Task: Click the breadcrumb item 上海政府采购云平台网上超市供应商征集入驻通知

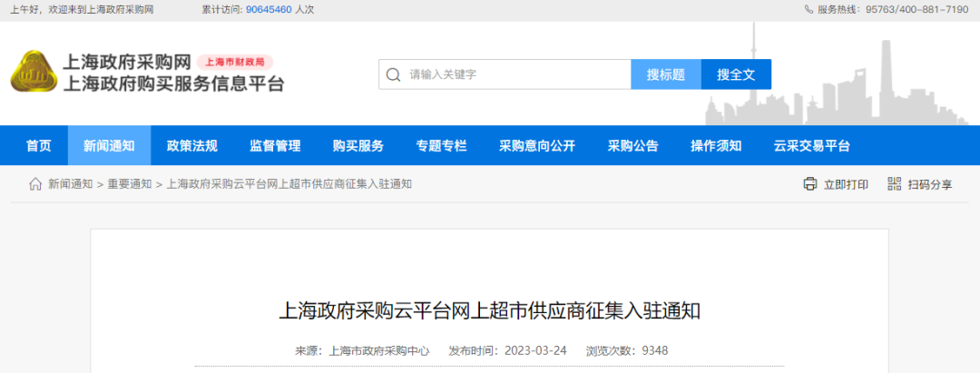Action: [x=289, y=184]
